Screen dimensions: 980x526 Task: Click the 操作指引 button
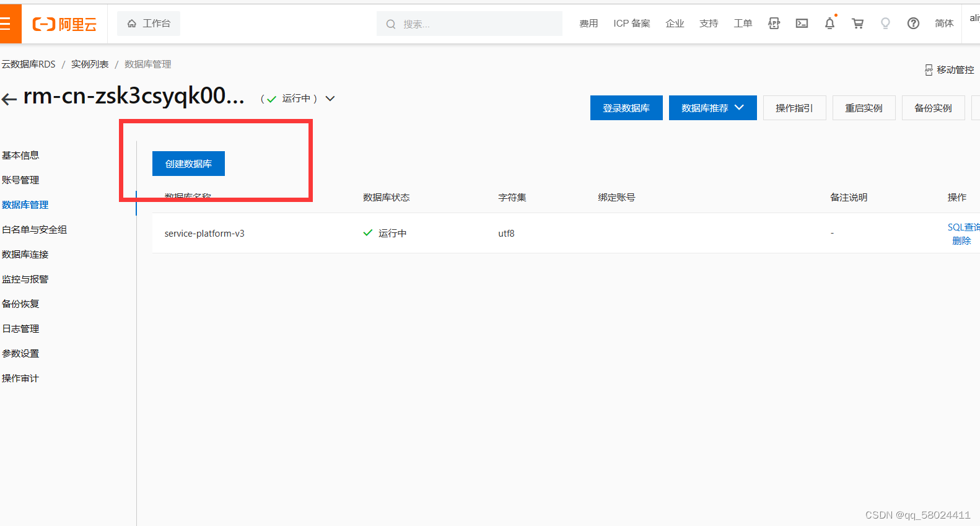click(x=794, y=108)
